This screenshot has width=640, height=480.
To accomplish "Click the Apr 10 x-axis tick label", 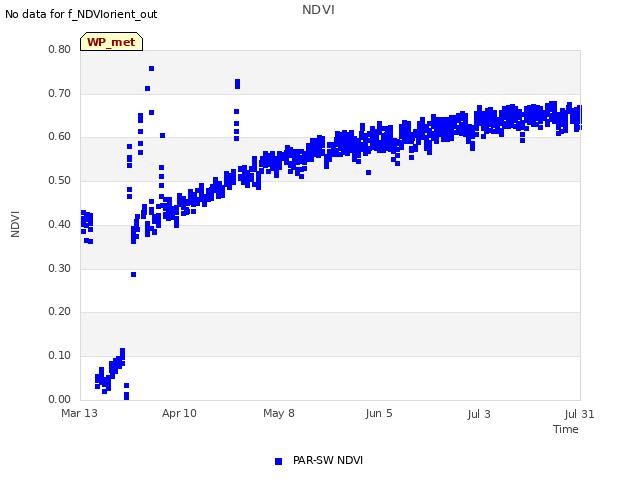I will point(179,413).
